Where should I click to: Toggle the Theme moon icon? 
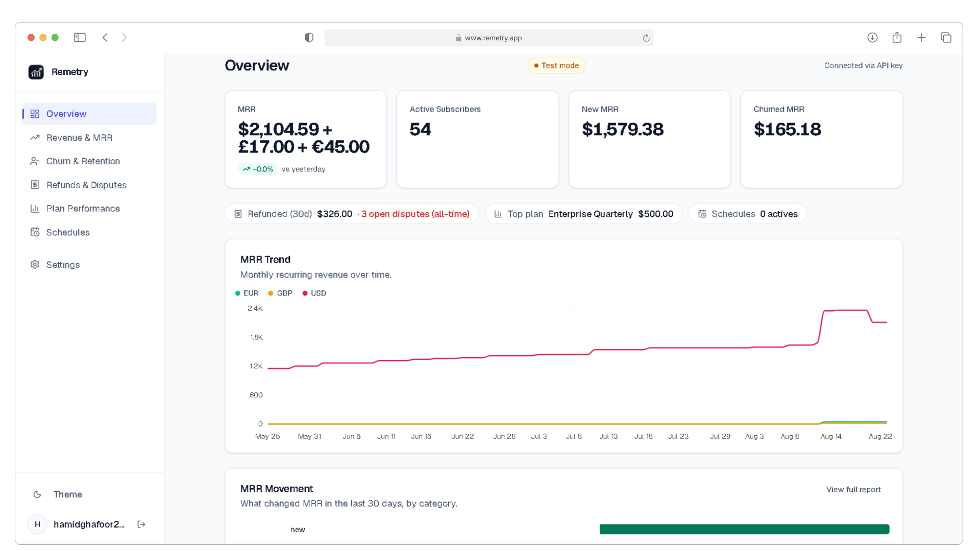(37, 494)
